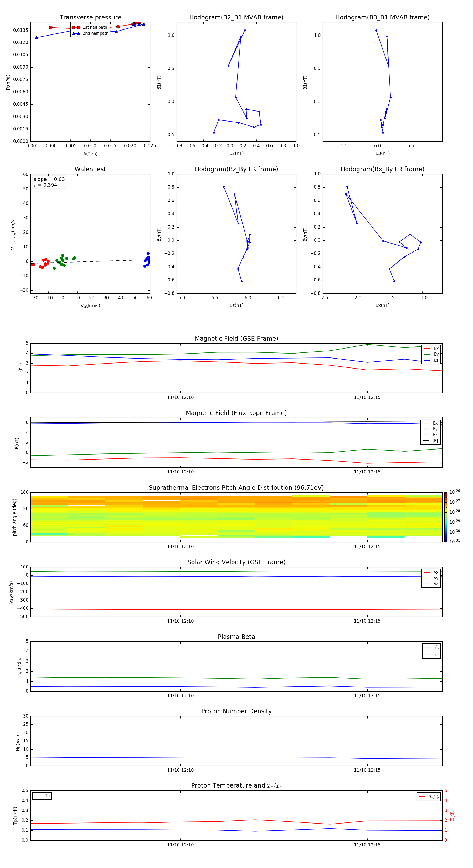The height and width of the screenshot is (868, 473).
Task: Click the 'Proton Temperature and Te/Tp' title
Action: click(x=236, y=786)
